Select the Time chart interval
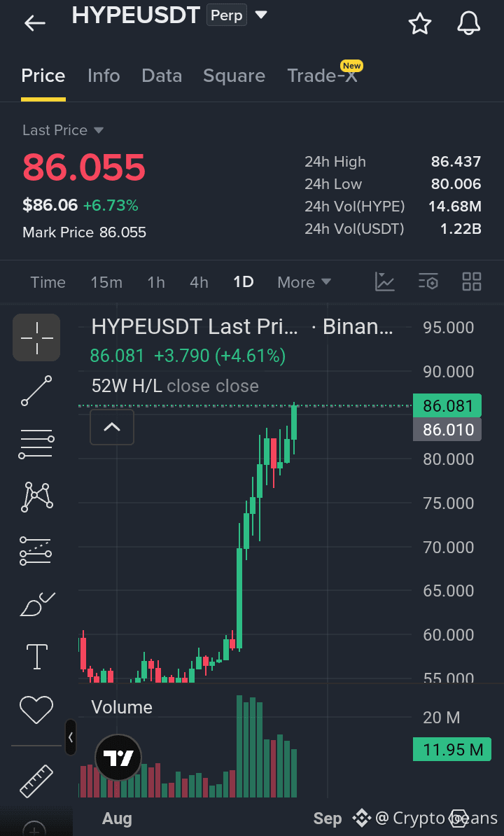The image size is (504, 836). click(x=48, y=282)
